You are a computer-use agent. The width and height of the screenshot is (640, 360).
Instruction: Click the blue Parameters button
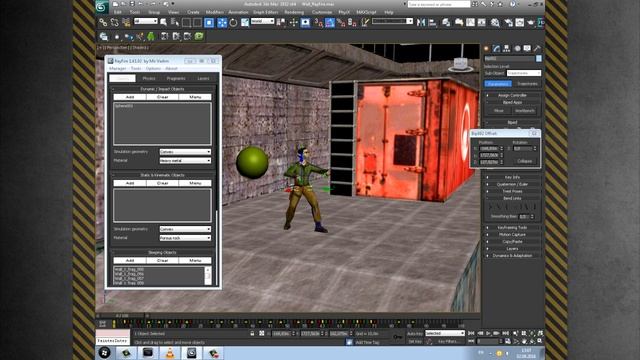498,84
